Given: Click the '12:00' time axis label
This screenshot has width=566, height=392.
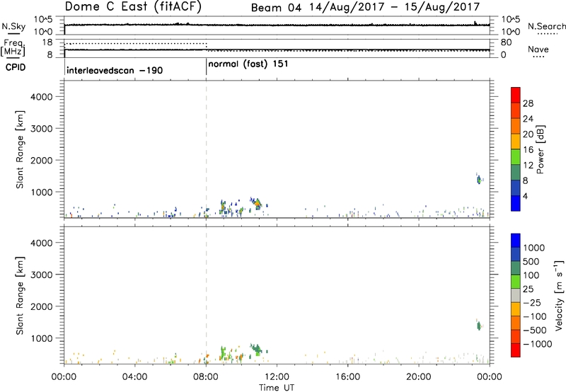Looking at the screenshot, I should (277, 377).
